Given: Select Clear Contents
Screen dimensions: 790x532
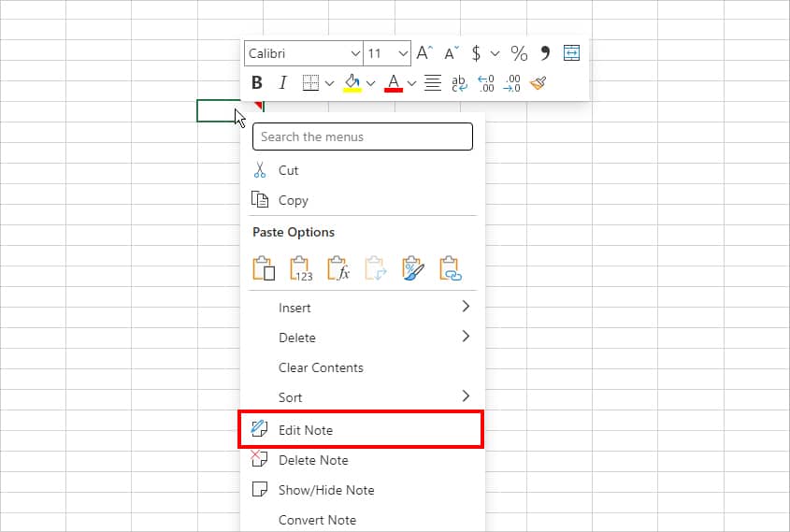Looking at the screenshot, I should click(x=363, y=367).
